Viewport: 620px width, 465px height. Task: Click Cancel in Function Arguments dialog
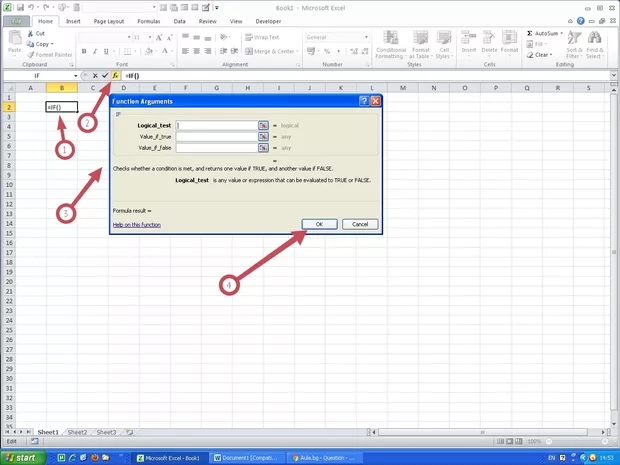tap(359, 224)
